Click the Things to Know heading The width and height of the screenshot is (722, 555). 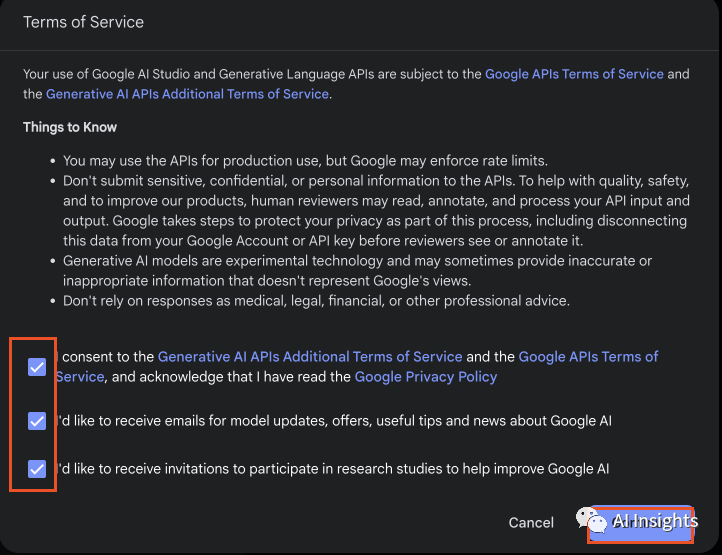pos(70,127)
